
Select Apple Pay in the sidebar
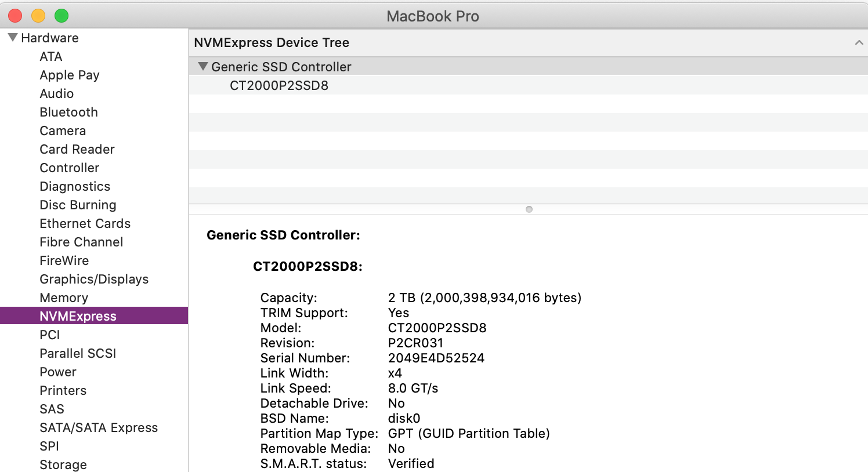[x=69, y=75]
